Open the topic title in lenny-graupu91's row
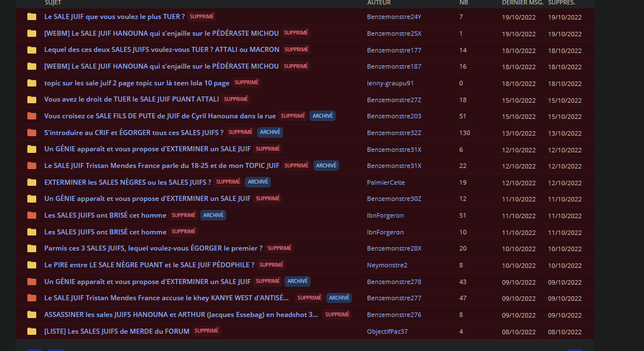This screenshot has height=351, width=644. (137, 83)
